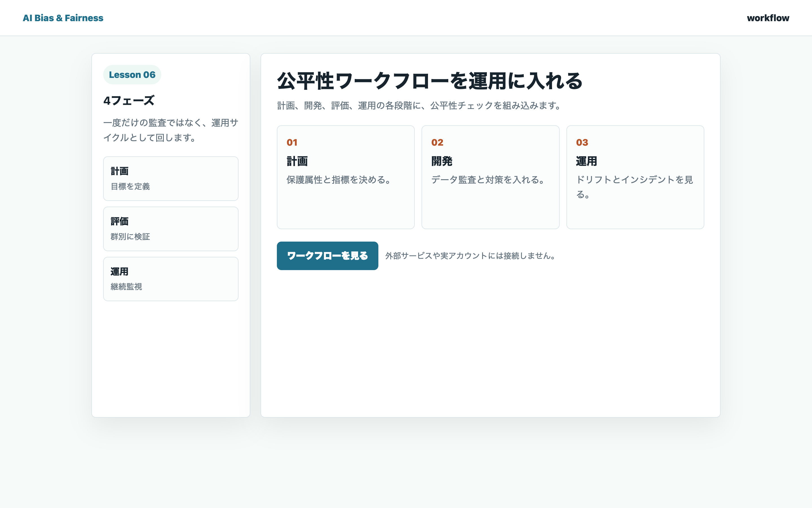Click the orange number 02
Viewport: 812px width, 508px height.
tap(437, 143)
